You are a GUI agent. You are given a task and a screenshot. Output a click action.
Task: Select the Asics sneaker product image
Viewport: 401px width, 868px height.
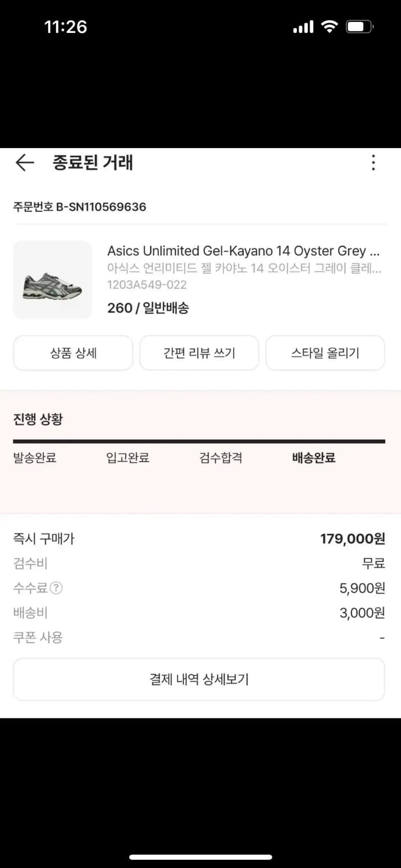pos(52,279)
